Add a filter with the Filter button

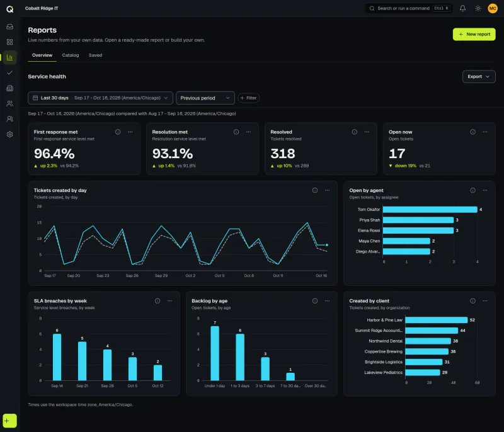(248, 98)
